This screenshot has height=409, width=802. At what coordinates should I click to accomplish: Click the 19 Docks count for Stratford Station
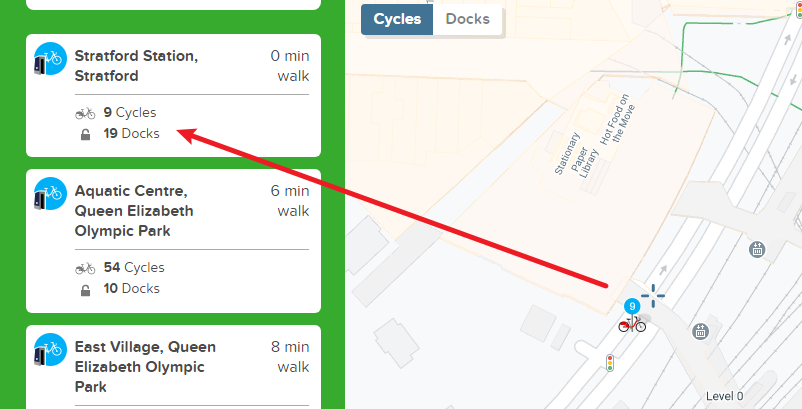tap(131, 133)
